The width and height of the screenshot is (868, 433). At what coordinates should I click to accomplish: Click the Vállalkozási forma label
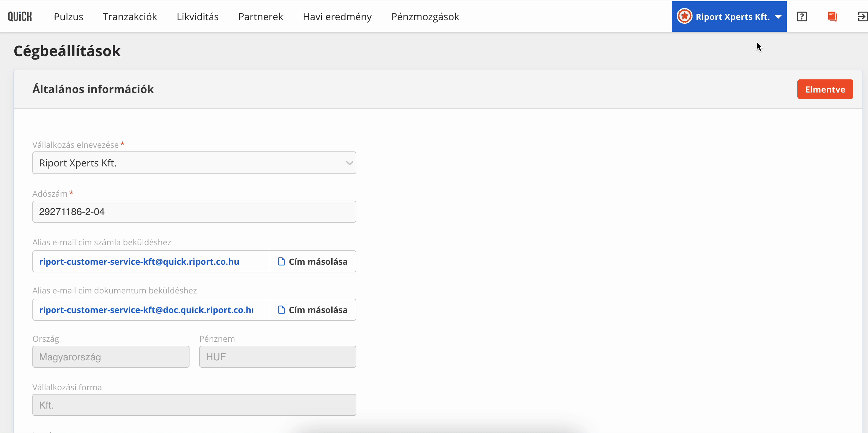tap(67, 387)
